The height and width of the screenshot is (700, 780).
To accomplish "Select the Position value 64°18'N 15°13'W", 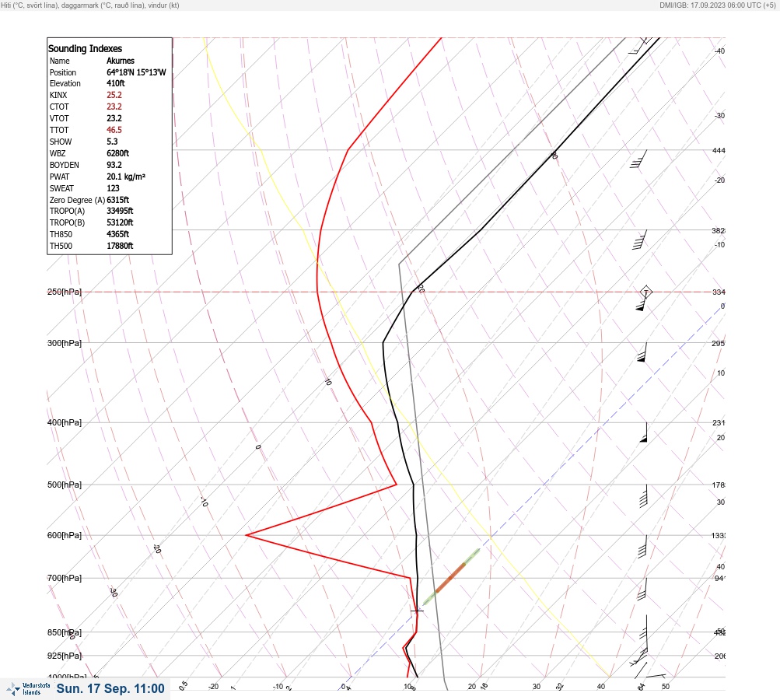I will (x=136, y=72).
